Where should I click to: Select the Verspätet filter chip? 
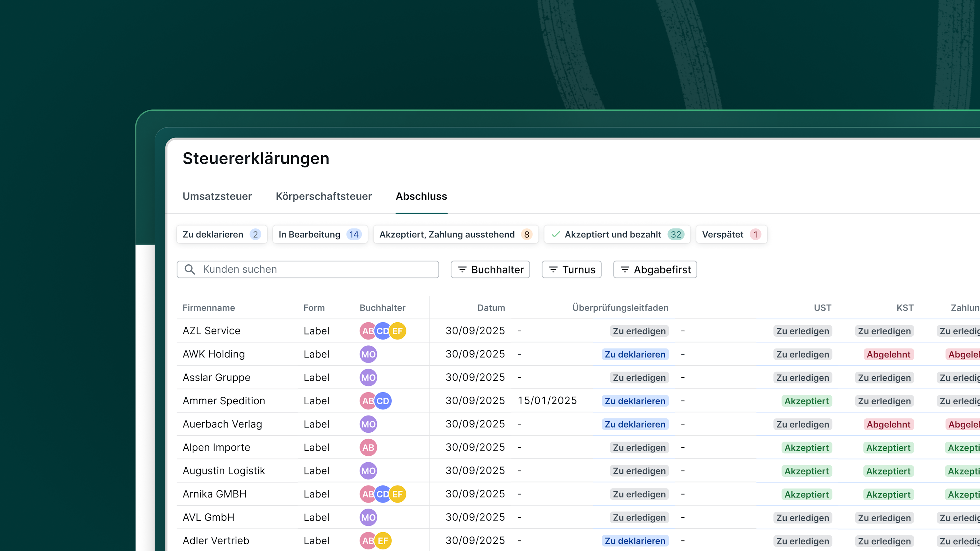pyautogui.click(x=731, y=234)
